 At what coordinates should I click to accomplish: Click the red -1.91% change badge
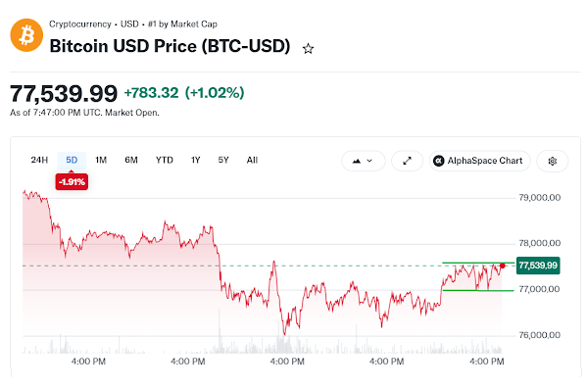coord(72,182)
